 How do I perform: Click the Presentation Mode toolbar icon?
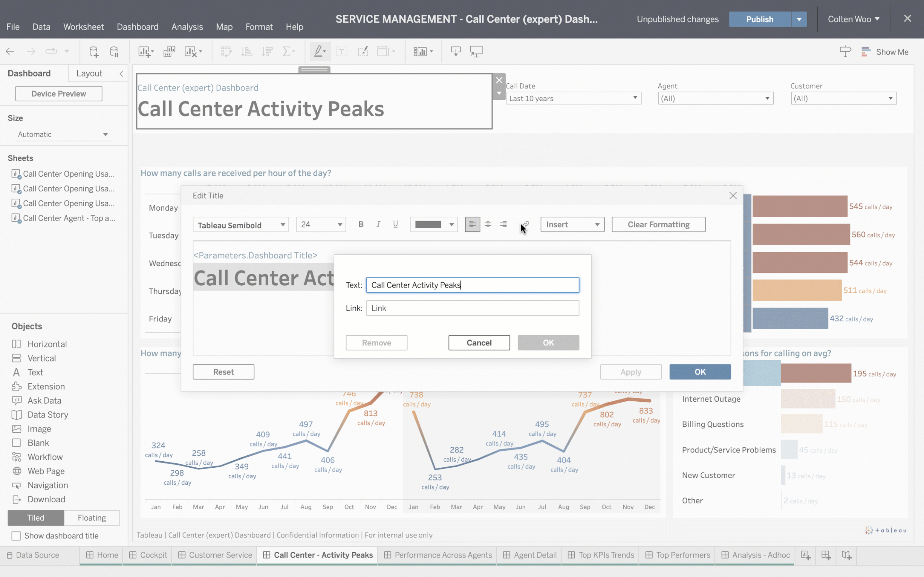click(476, 52)
